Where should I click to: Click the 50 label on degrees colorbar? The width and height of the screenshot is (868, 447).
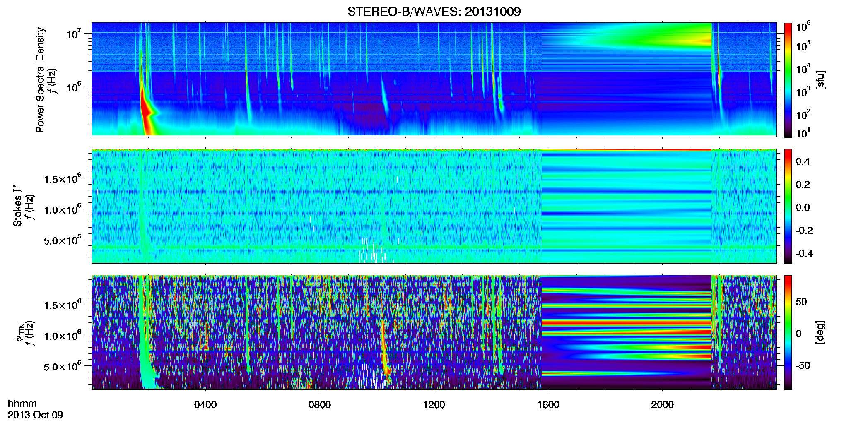coord(801,302)
